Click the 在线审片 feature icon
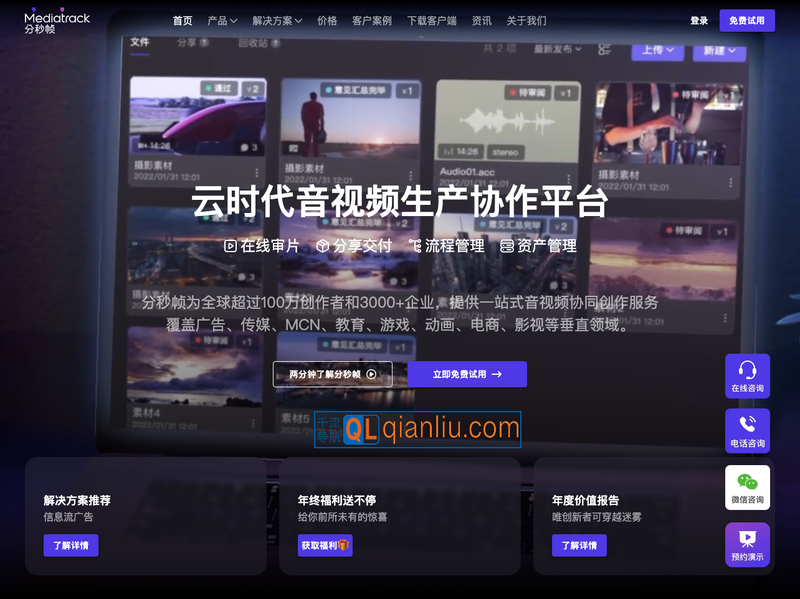 (x=229, y=244)
